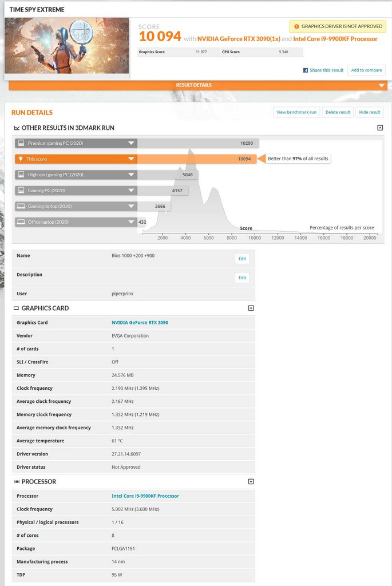Open Intel Core i9-9900KF Processor link in score header
This screenshot has width=392, height=586.
(x=335, y=39)
